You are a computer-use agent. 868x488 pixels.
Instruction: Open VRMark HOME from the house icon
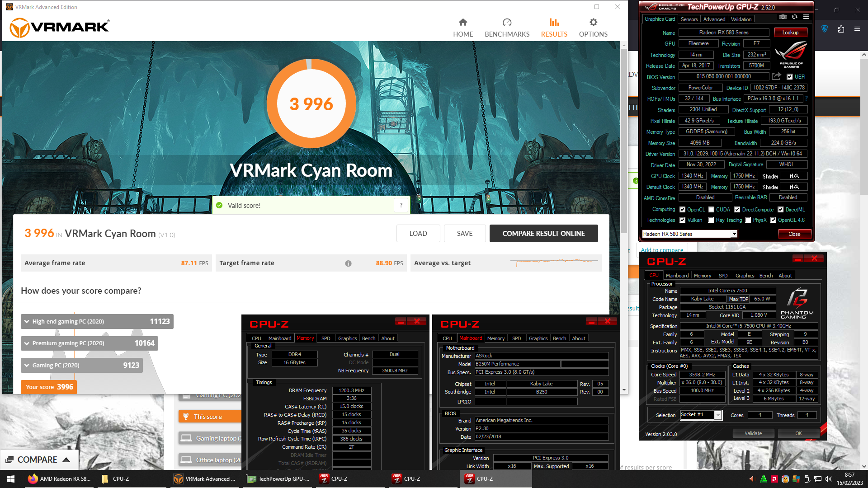click(x=463, y=22)
